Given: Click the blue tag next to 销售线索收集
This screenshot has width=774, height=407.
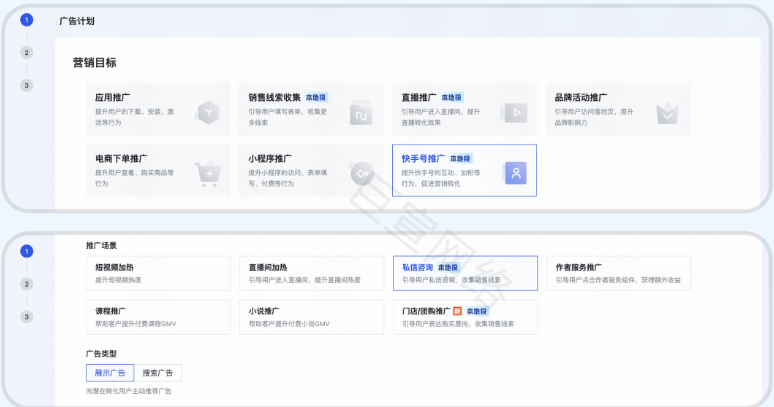Looking at the screenshot, I should pos(315,97).
